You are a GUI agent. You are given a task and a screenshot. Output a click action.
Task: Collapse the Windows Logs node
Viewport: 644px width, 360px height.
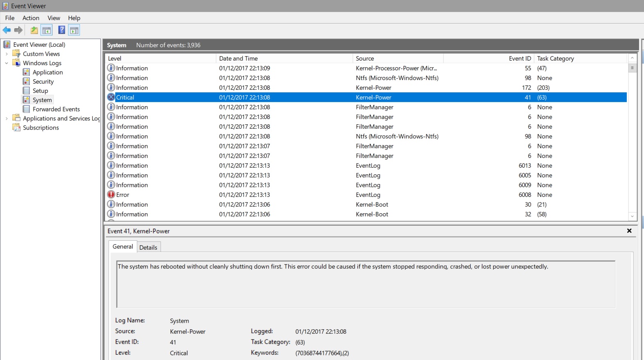coord(7,63)
